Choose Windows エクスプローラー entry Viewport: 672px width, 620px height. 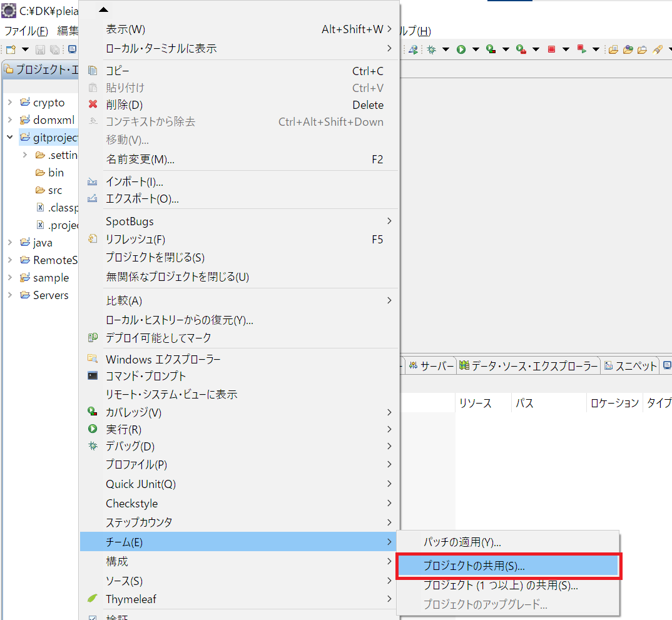point(240,359)
